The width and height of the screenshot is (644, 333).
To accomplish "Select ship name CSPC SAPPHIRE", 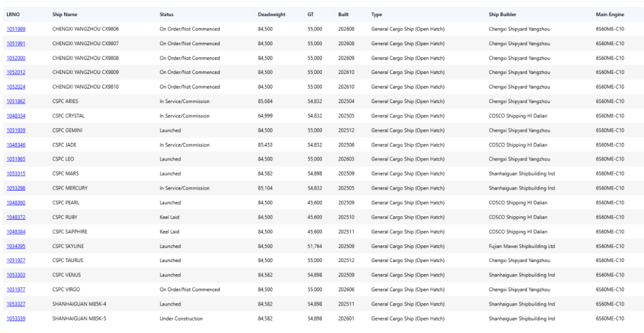I will coord(70,232).
